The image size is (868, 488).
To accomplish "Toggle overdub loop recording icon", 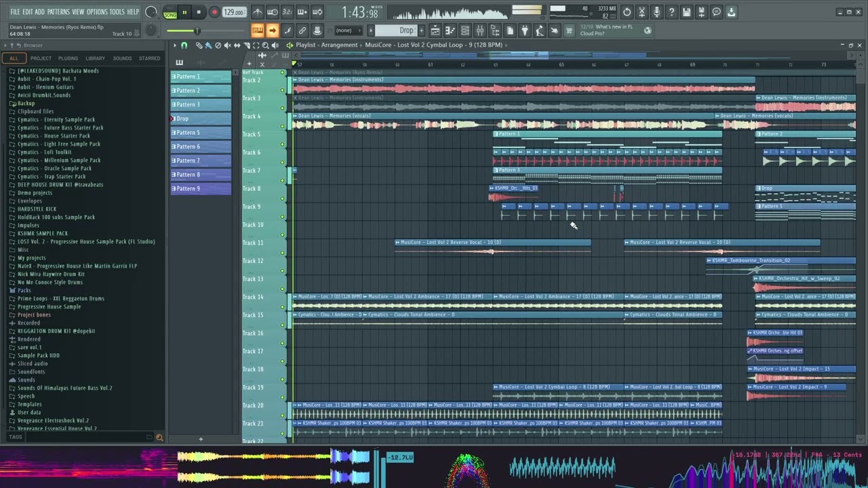I will pyautogui.click(x=302, y=12).
